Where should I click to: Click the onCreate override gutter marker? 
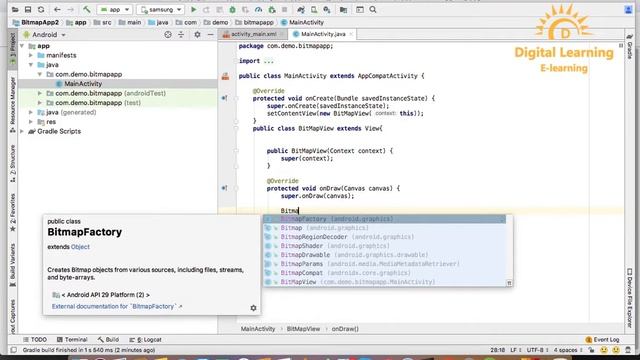tap(224, 98)
